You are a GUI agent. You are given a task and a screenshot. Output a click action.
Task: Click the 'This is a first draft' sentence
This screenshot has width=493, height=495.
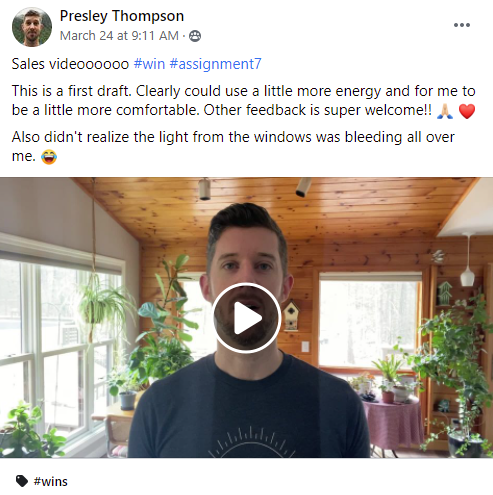(71, 91)
